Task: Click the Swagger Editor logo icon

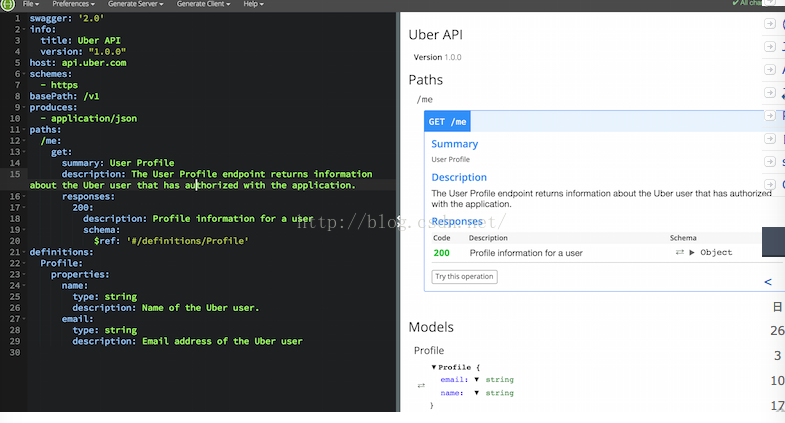Action: (8, 5)
